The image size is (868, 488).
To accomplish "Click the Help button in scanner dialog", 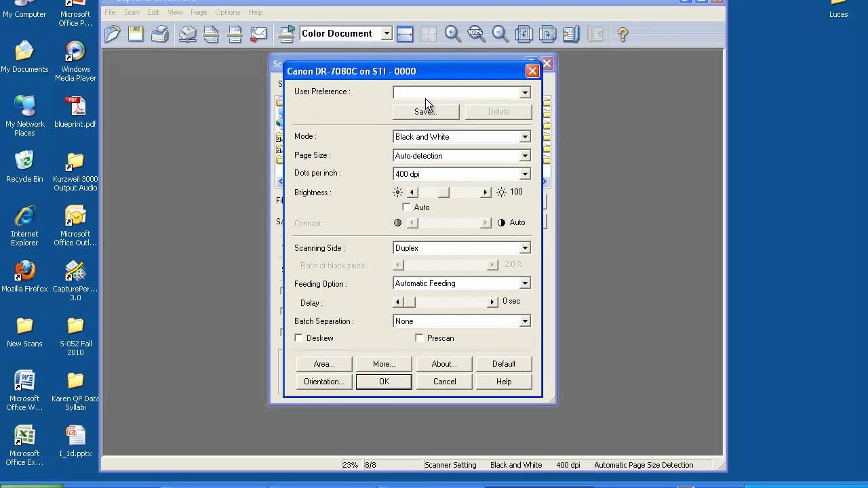I will pos(504,382).
